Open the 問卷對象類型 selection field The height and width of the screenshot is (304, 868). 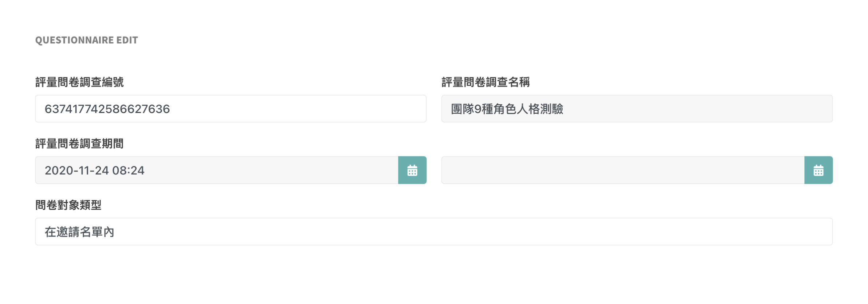tap(433, 232)
